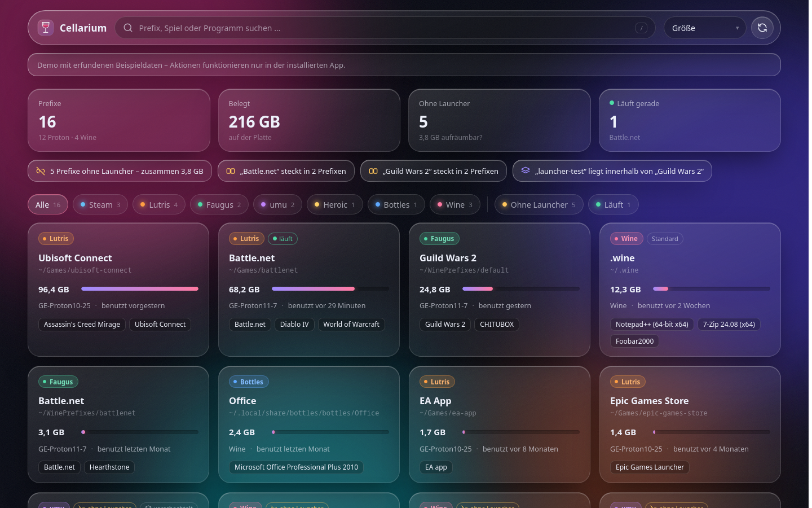Click the duplicate icon beside the Guild Wars 2 hint
812x508 pixels.
[373, 171]
